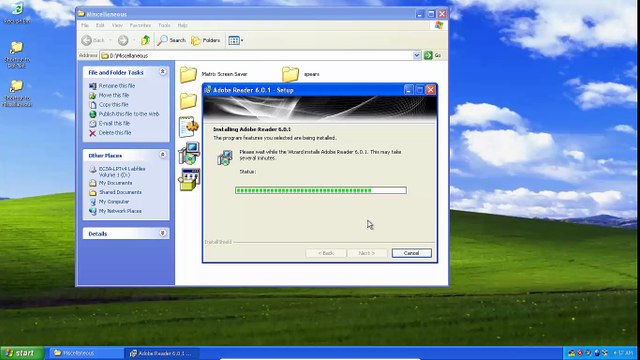Select the Shortcut to Miscellaneous desktop icon
This screenshot has height=360, width=640.
coord(17,93)
